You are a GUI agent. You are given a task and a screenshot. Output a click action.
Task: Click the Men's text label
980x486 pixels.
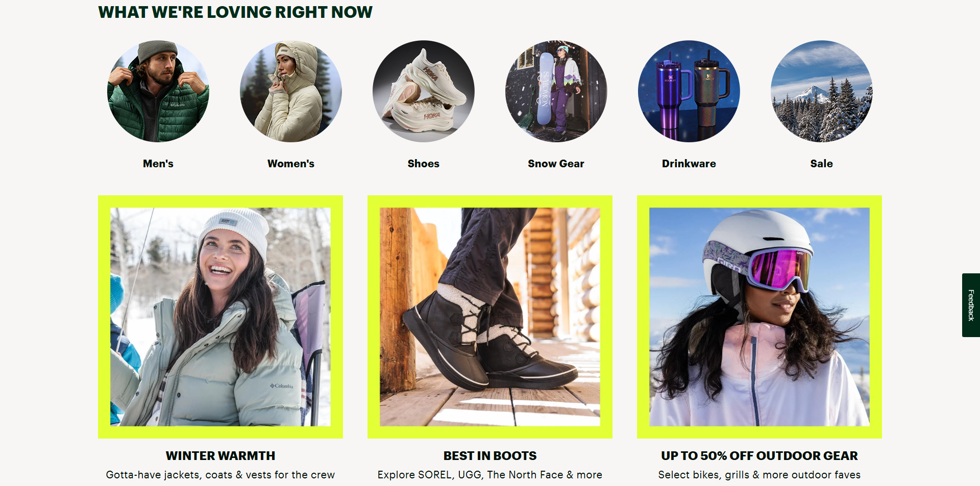158,164
